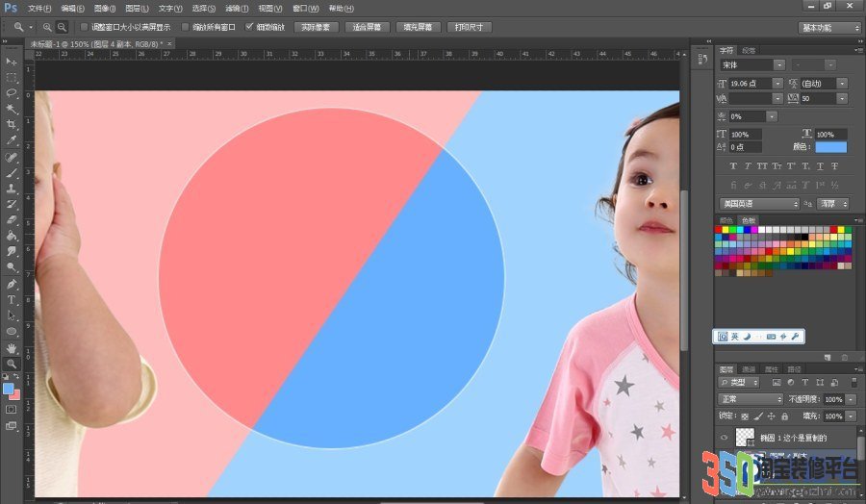866x504 pixels.
Task: Click the 适合屏幕 fit screen button
Action: (368, 27)
